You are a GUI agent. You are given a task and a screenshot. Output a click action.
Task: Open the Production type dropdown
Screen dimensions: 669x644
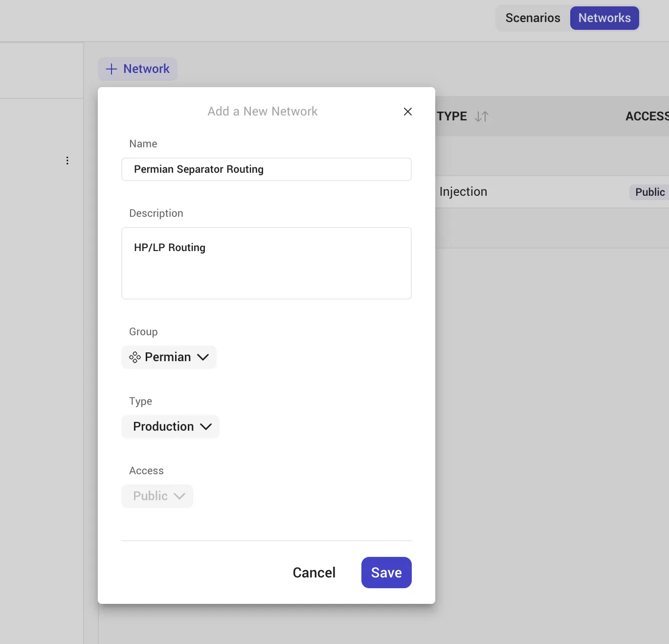point(170,427)
